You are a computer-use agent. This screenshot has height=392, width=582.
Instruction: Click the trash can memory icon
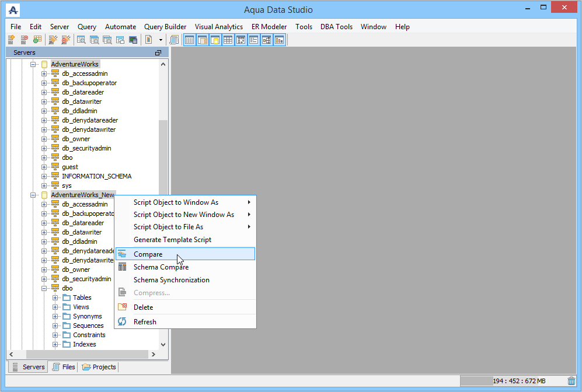pyautogui.click(x=571, y=381)
